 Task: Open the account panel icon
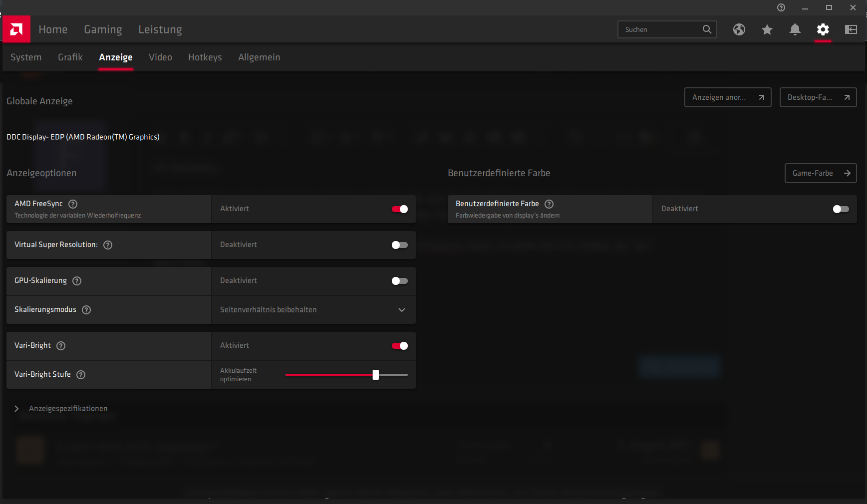[852, 29]
